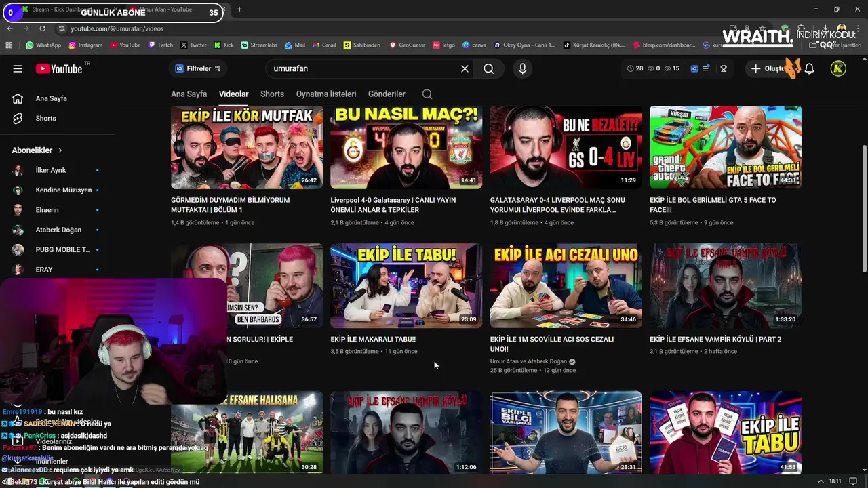868x488 pixels.
Task: Open canva bookmark
Action: (474, 45)
